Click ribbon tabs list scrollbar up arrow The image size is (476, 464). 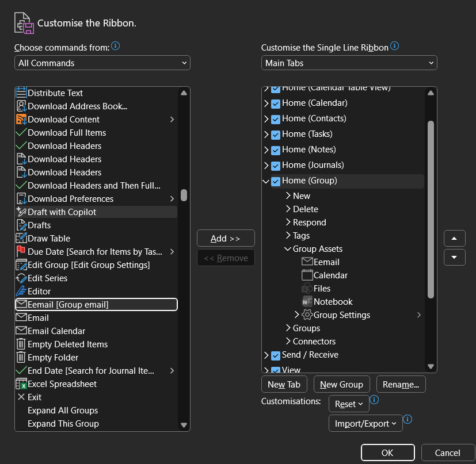[431, 93]
